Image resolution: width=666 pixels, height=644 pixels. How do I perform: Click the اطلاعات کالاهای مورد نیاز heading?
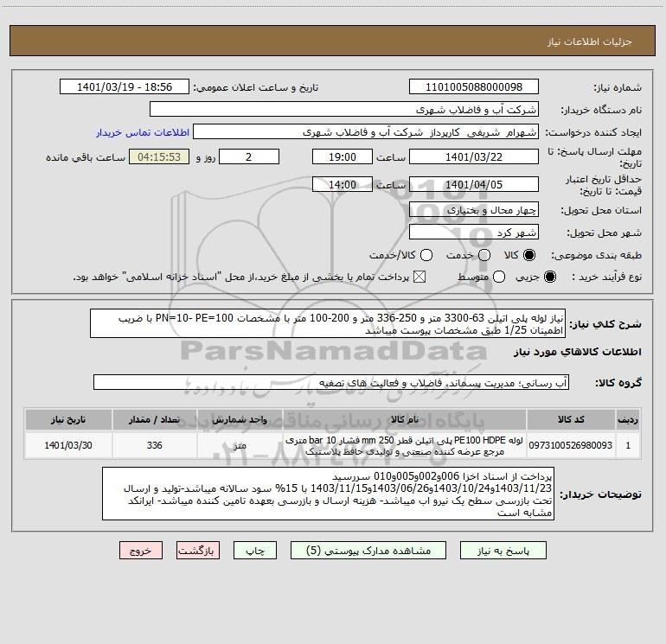(578, 352)
